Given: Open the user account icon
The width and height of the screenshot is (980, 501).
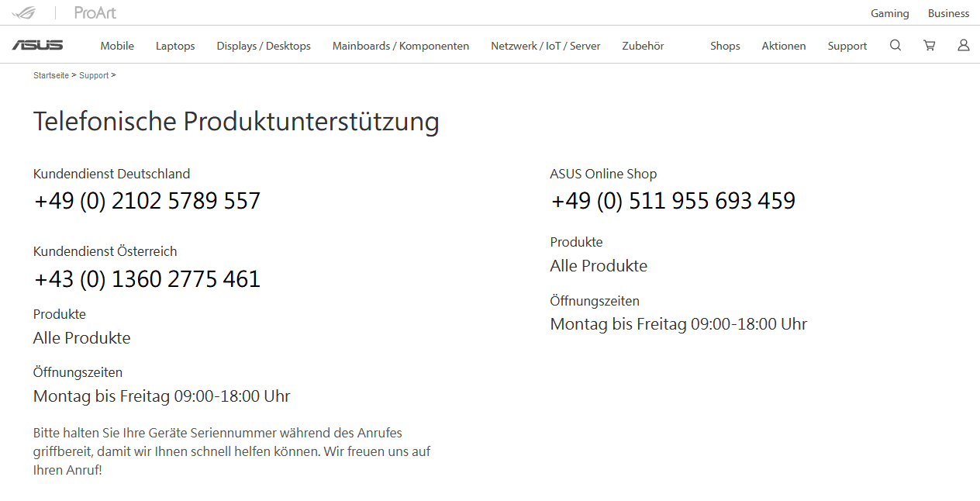Looking at the screenshot, I should click(963, 45).
